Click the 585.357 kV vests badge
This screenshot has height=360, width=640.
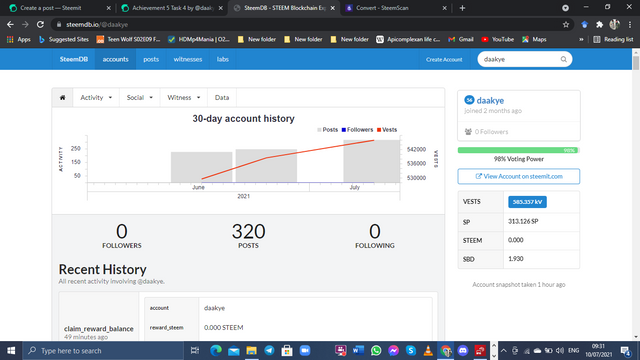527,202
